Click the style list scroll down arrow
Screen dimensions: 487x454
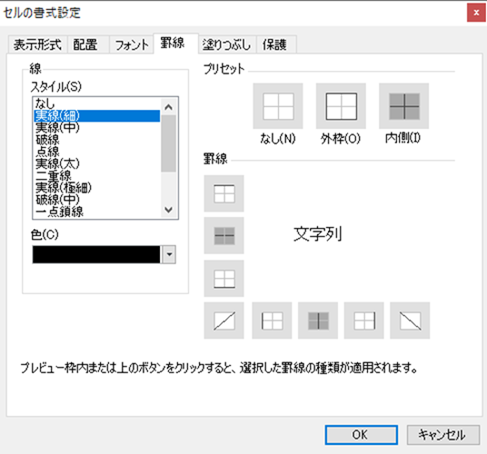(x=169, y=210)
